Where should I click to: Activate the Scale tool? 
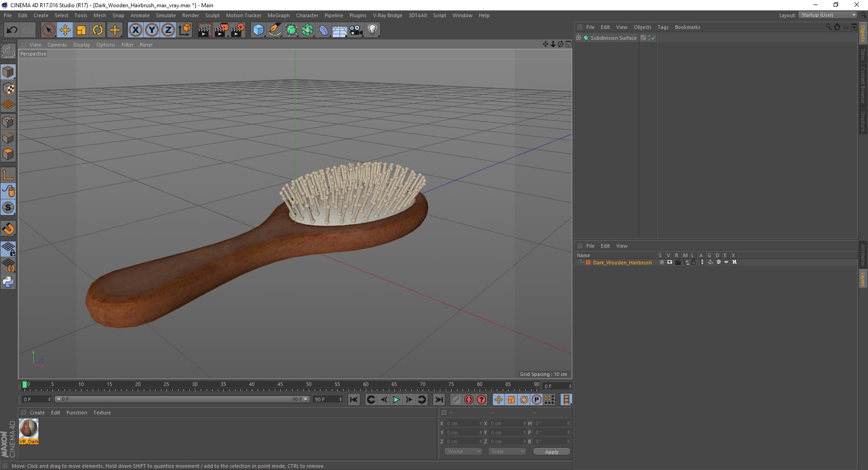81,30
